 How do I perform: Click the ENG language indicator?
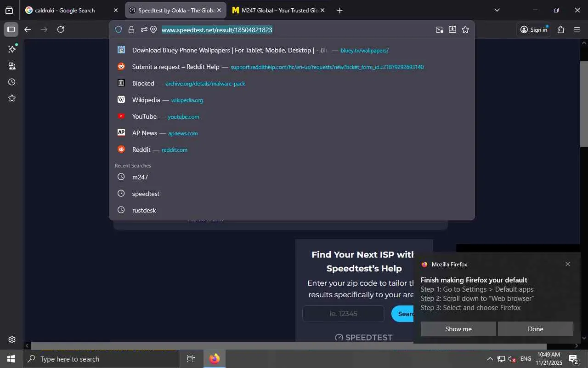pyautogui.click(x=526, y=359)
